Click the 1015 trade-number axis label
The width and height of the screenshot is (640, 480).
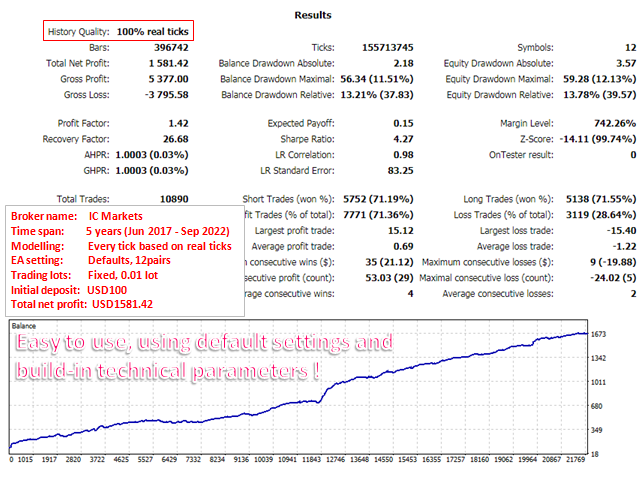[x=25, y=460]
